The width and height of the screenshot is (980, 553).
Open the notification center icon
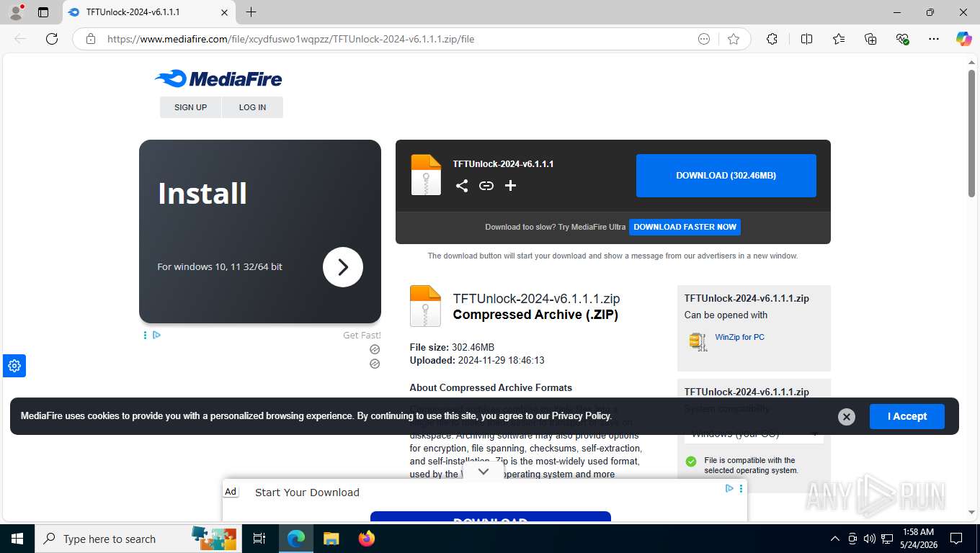[956, 539]
